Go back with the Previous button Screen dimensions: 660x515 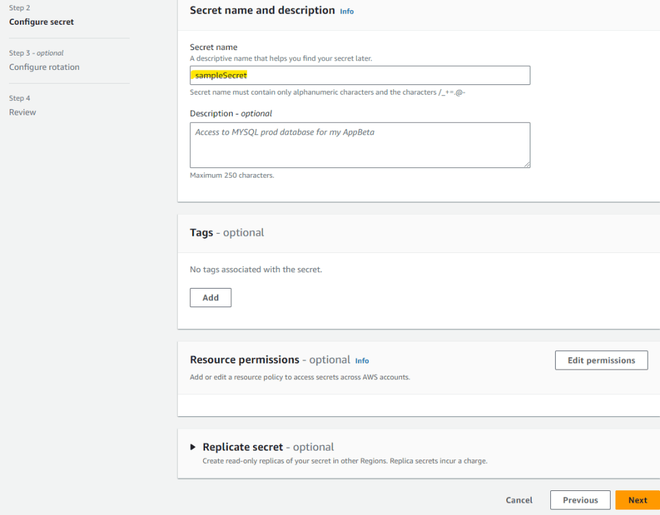(x=580, y=500)
